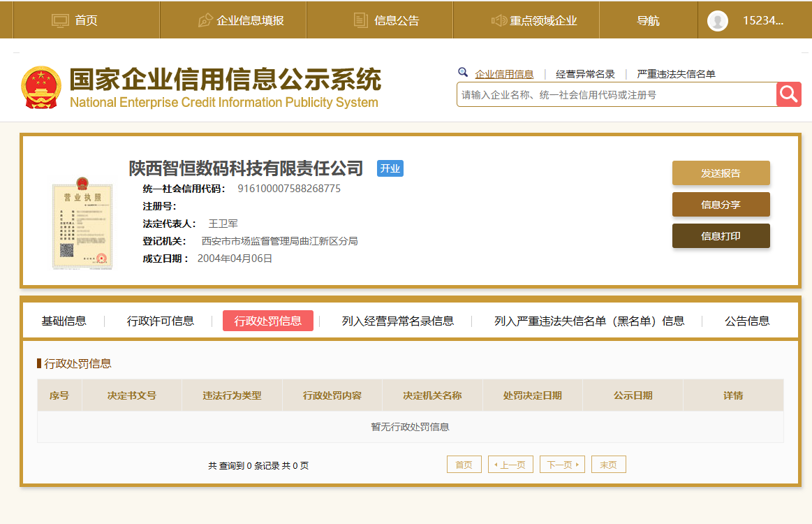
Task: Click the red magnifier search button
Action: (788, 94)
